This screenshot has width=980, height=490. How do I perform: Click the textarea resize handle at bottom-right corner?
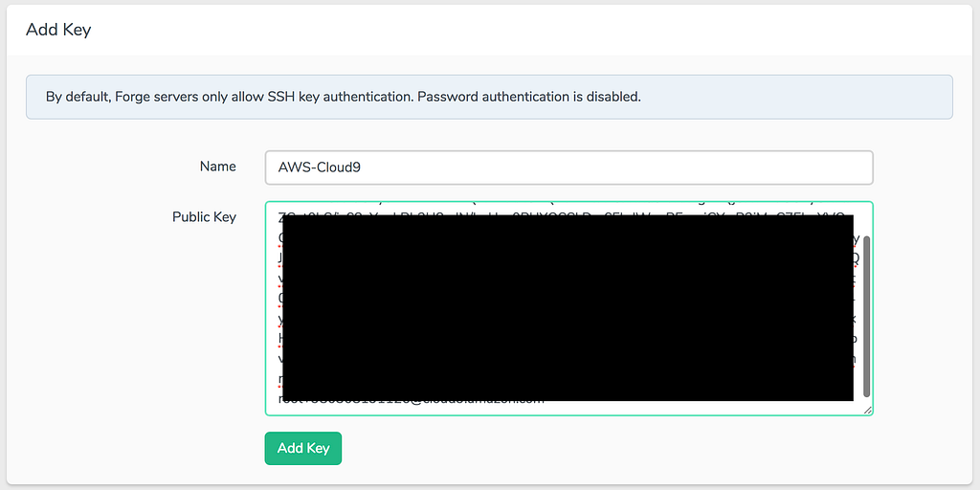(868, 410)
